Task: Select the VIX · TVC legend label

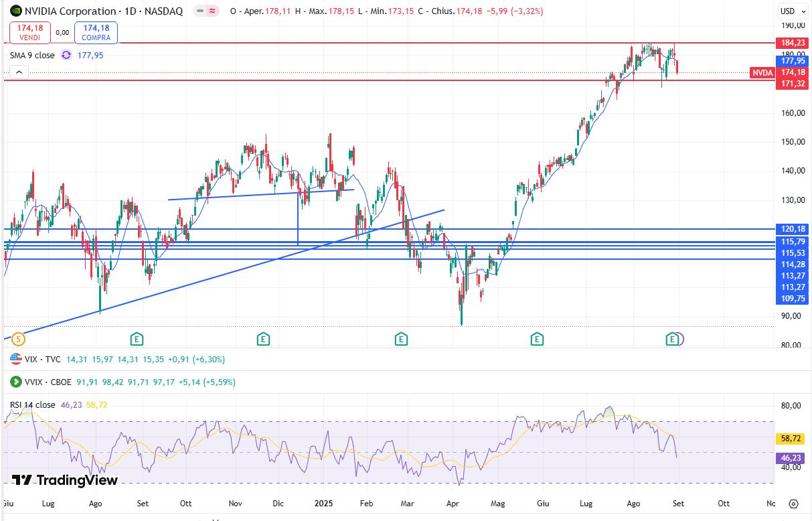Action: click(43, 360)
